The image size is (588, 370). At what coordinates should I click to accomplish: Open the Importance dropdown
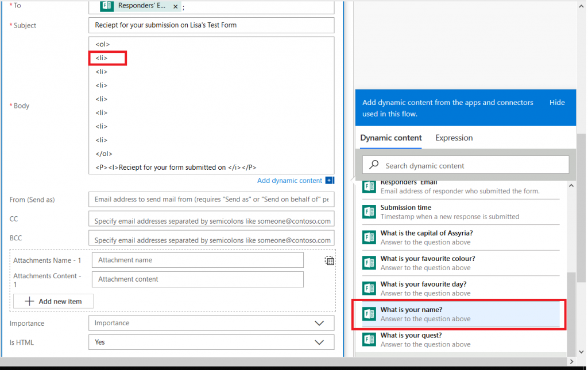pyautogui.click(x=319, y=323)
